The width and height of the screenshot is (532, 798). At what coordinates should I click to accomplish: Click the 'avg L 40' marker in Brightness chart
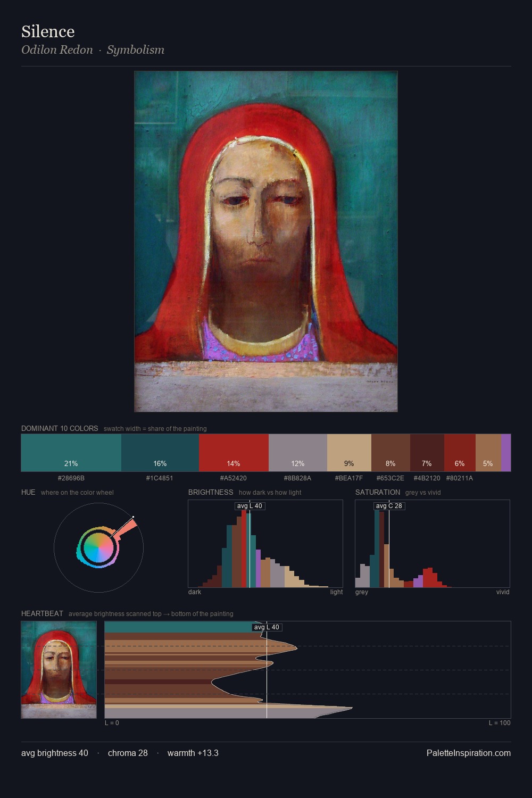250,506
